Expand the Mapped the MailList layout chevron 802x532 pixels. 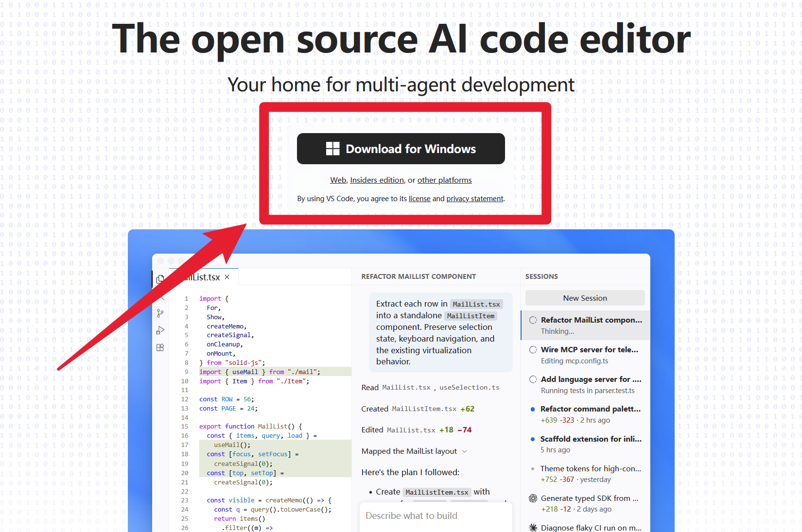[x=464, y=451]
